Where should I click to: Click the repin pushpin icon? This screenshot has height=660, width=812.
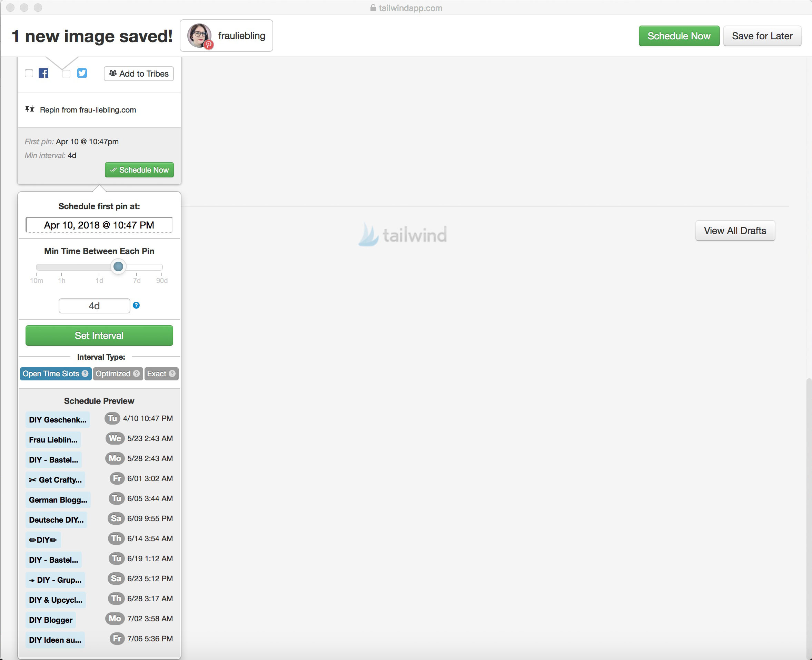point(30,109)
